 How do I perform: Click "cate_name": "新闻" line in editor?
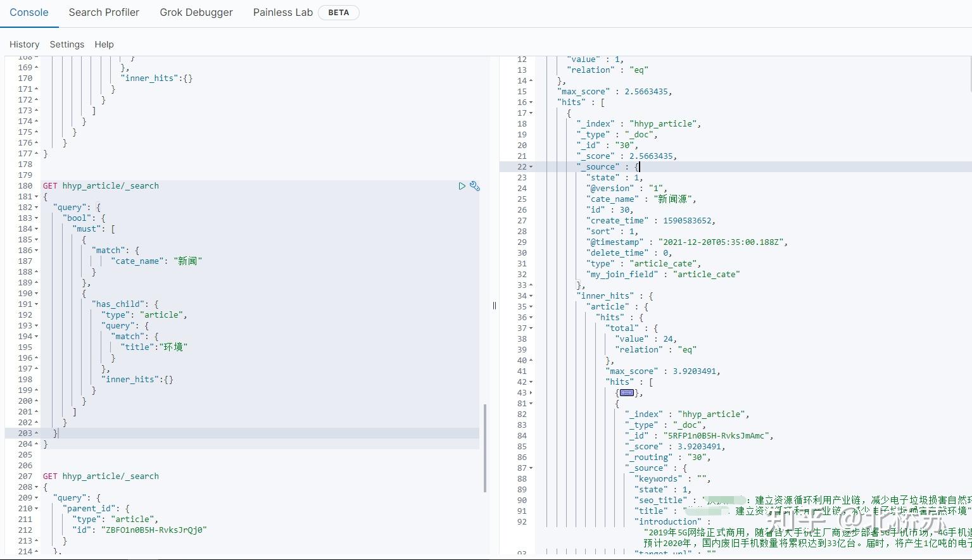(x=156, y=261)
